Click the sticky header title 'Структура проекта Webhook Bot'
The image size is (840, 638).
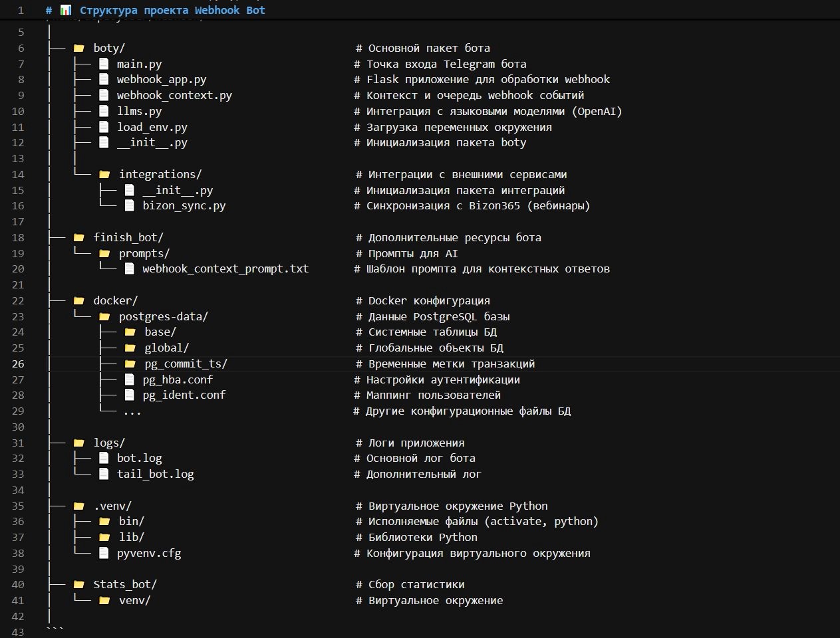(172, 10)
